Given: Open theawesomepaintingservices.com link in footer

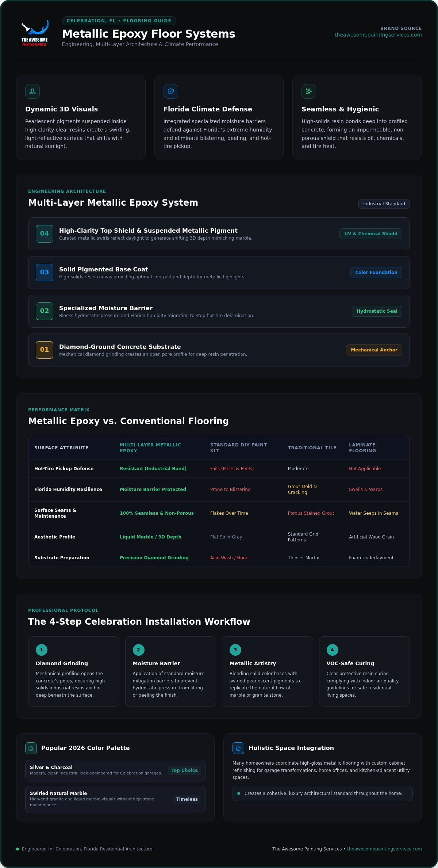Looking at the screenshot, I should tap(384, 849).
